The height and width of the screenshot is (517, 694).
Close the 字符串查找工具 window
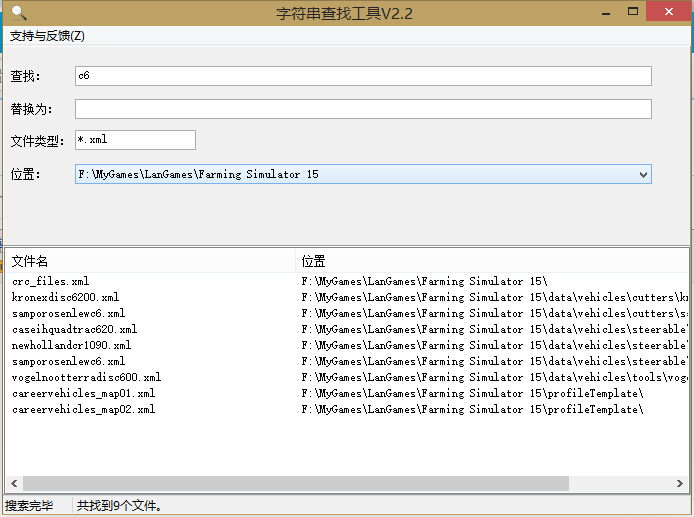click(665, 13)
